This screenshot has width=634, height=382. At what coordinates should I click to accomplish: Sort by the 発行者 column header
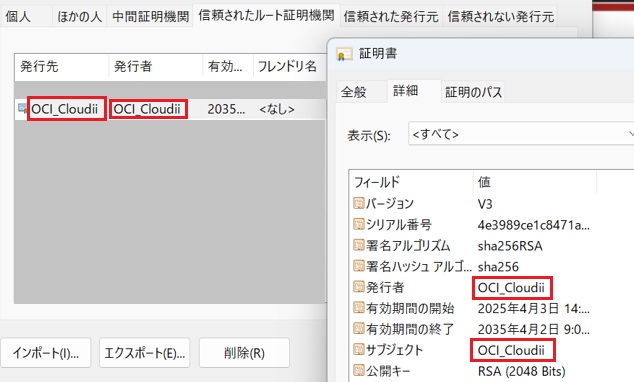click(x=155, y=66)
